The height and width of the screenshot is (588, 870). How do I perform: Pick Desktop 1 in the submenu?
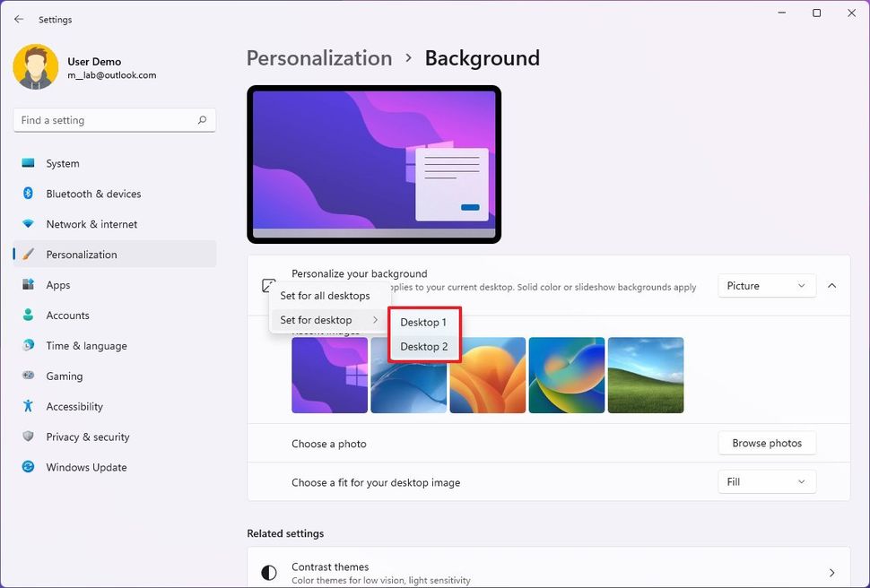tap(423, 322)
